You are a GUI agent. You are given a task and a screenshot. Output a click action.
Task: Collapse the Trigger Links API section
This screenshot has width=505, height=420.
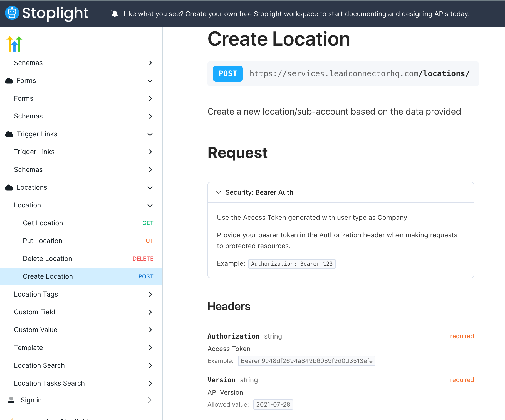click(150, 134)
